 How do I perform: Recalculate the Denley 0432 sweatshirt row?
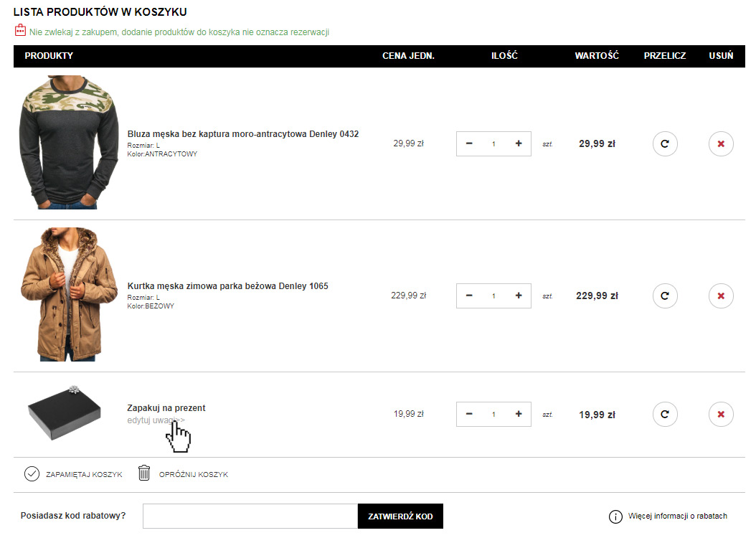665,143
